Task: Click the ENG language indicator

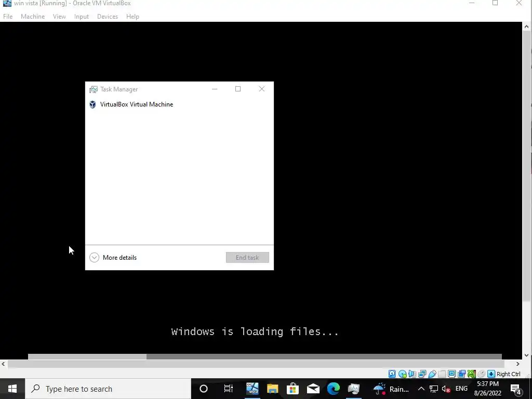Action: tap(461, 389)
